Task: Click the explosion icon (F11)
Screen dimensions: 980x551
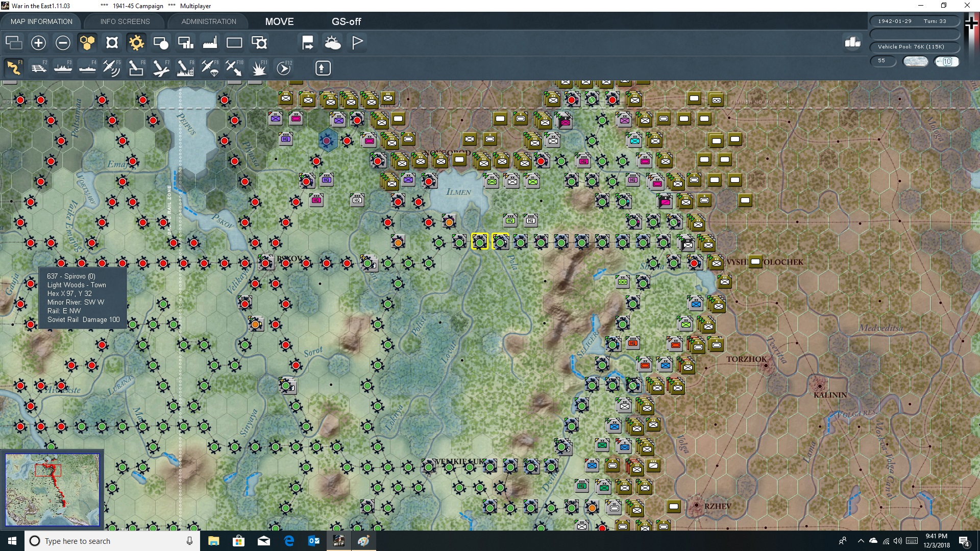Action: coord(259,68)
